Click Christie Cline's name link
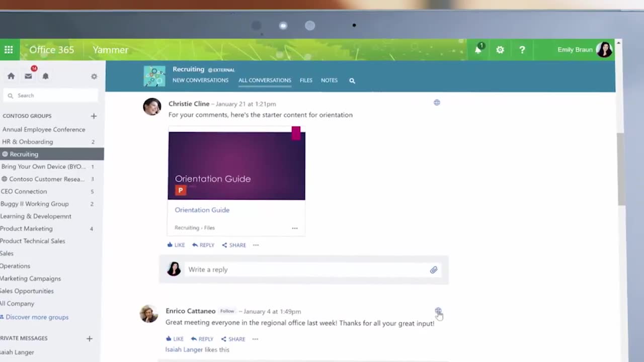Image resolution: width=644 pixels, height=362 pixels. click(x=189, y=104)
